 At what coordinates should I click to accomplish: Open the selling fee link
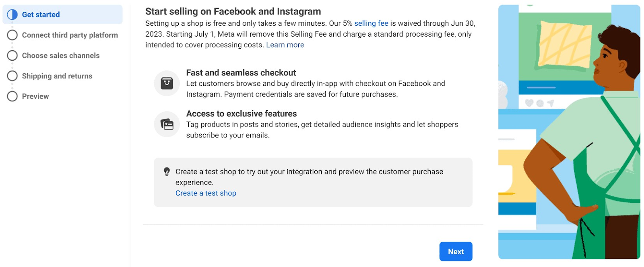371,23
